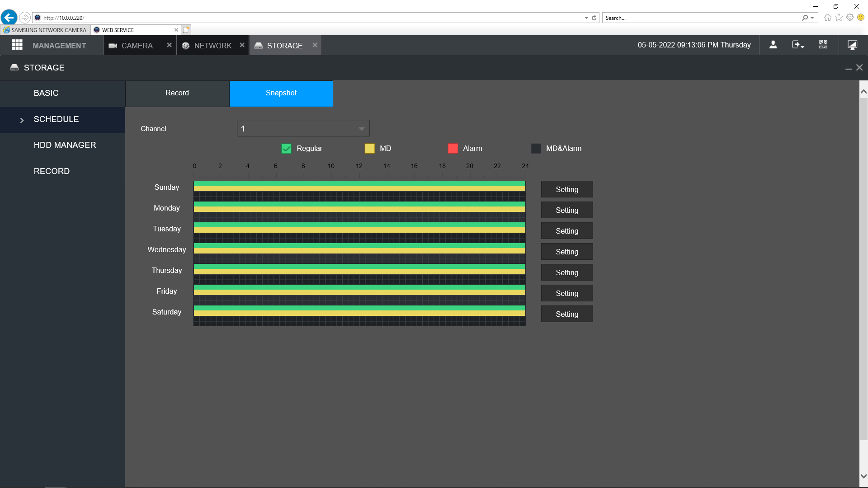
Task: Click Sunday's green Regular schedule bar
Action: tap(359, 183)
